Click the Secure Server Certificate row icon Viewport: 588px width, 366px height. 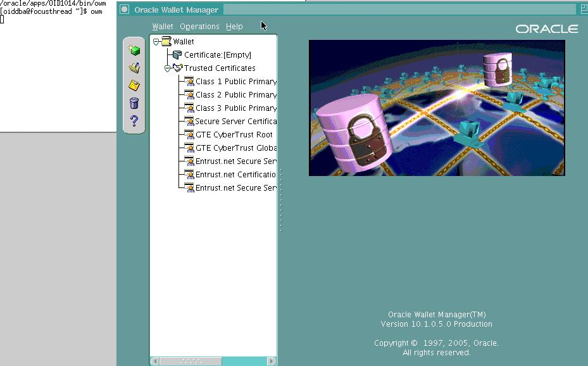coord(189,122)
